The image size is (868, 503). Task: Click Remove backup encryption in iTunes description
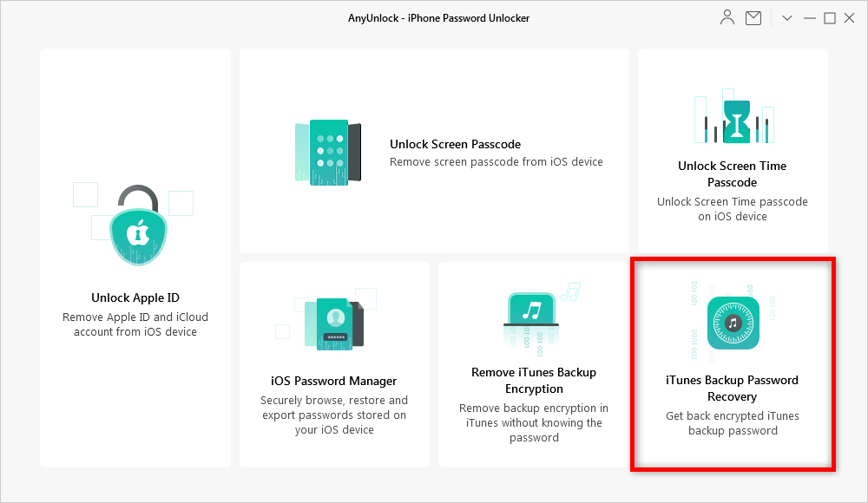pos(534,422)
